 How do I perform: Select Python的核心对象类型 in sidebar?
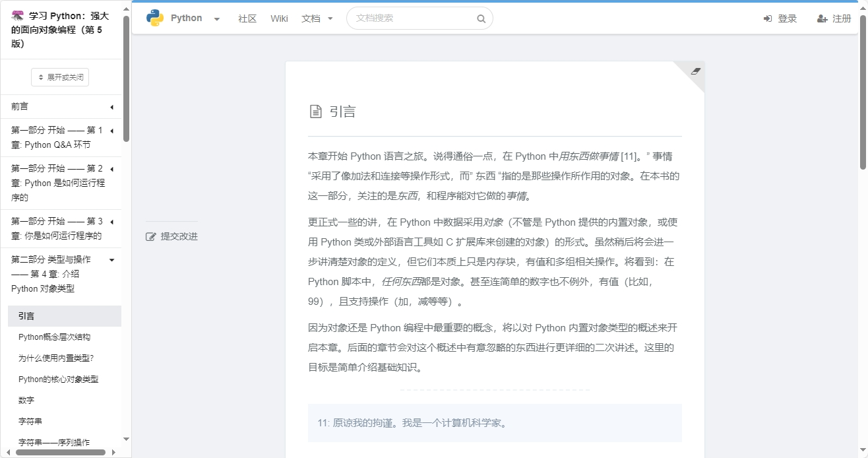58,379
